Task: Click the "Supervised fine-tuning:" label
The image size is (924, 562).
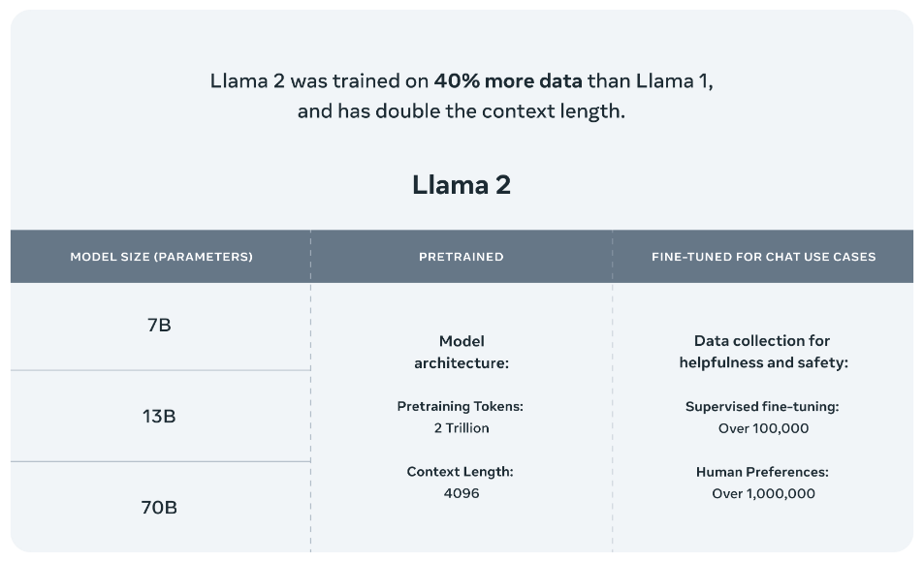Action: coord(762,407)
